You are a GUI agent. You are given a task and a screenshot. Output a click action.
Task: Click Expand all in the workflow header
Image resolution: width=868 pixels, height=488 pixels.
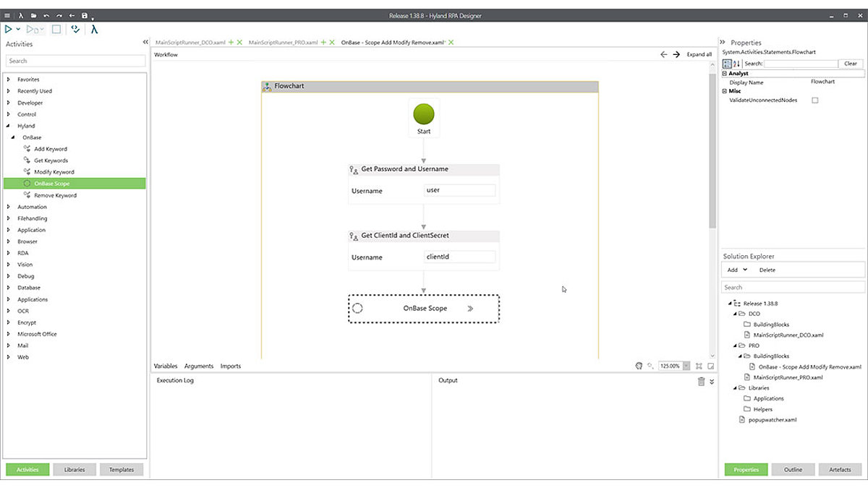699,54
